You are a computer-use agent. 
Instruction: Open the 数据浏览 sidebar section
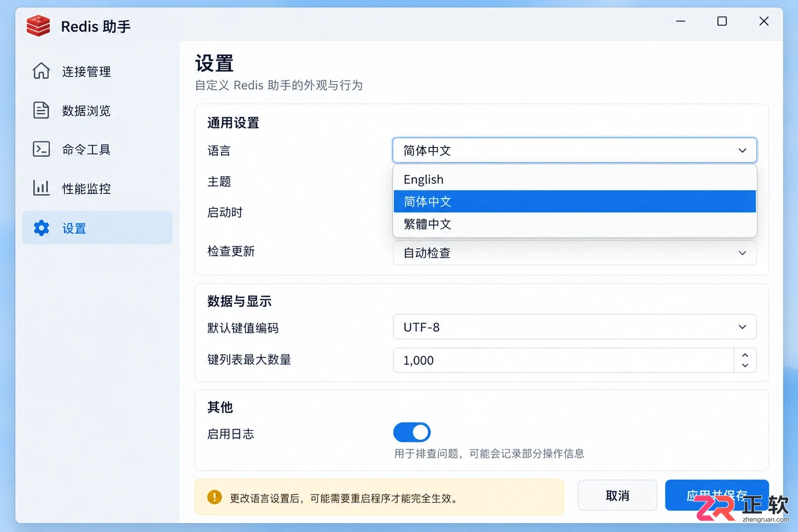click(x=97, y=110)
